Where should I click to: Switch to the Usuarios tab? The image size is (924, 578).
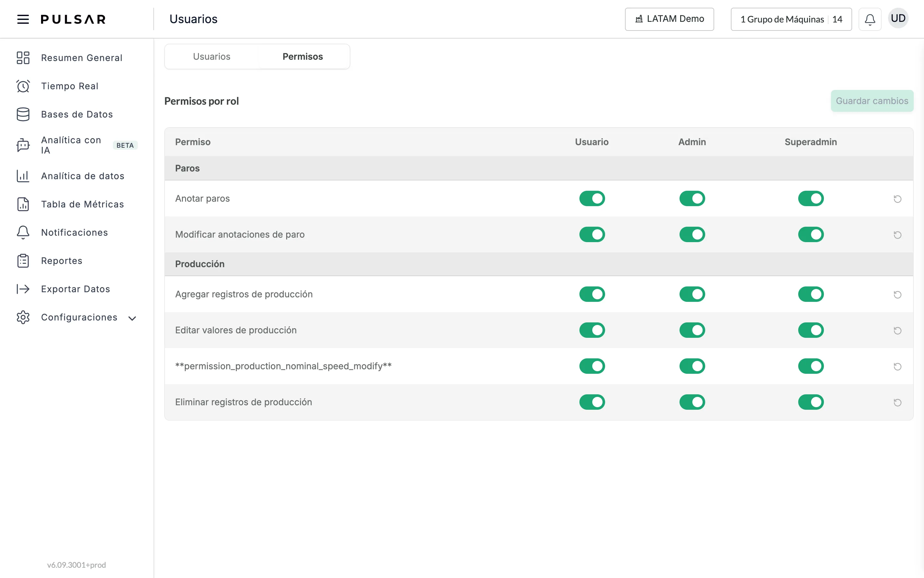coord(211,57)
